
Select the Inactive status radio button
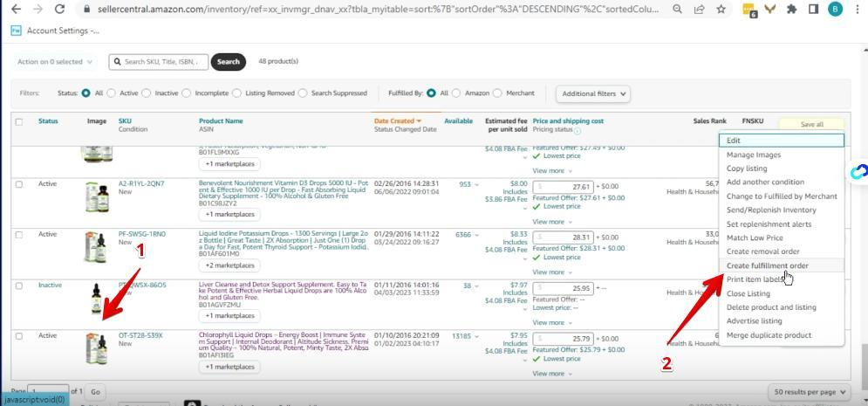(x=147, y=93)
